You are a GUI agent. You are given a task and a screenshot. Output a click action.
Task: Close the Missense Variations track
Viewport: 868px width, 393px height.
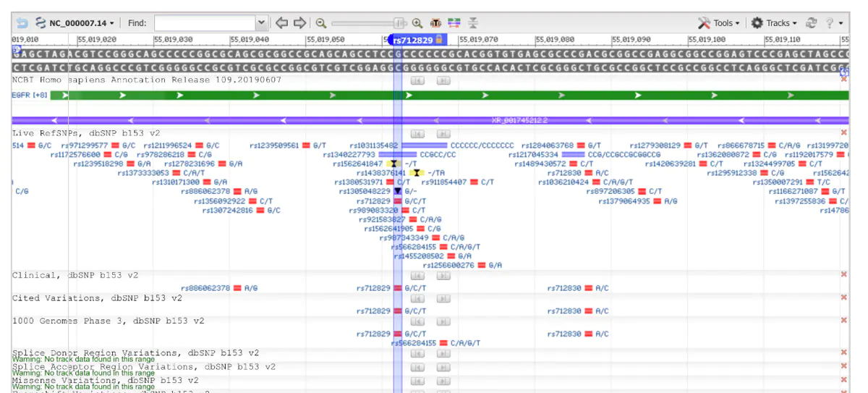843,380
